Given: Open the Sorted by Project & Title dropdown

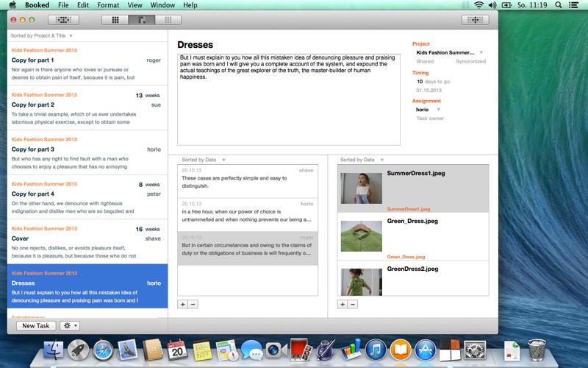Looking at the screenshot, I should 42,35.
